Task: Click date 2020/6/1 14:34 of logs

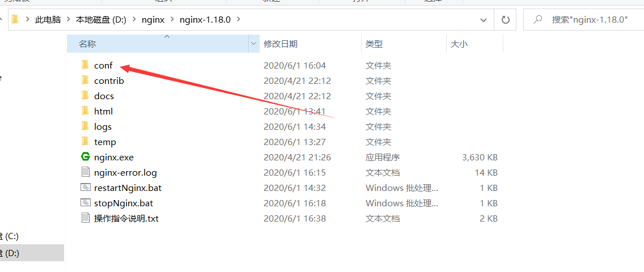Action: click(x=294, y=127)
